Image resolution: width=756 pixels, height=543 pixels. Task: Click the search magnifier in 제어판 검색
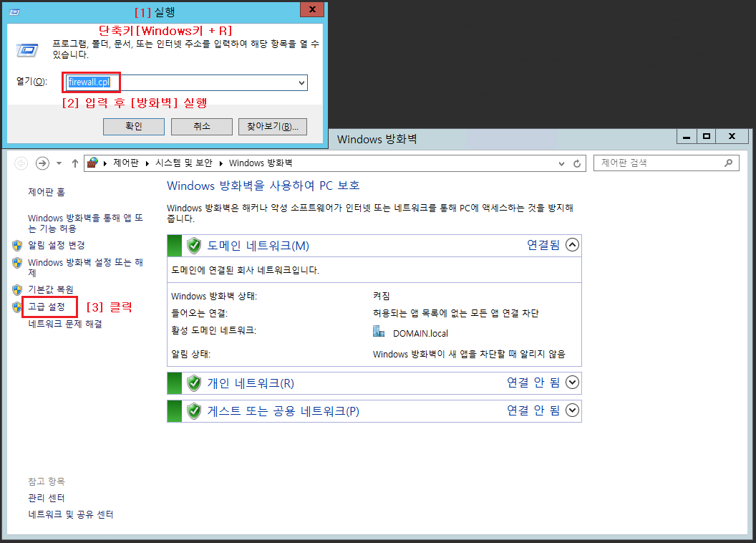click(729, 163)
